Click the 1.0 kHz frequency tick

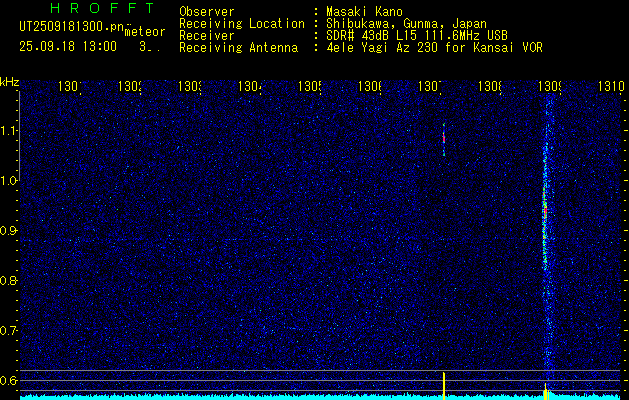[x=9, y=181]
